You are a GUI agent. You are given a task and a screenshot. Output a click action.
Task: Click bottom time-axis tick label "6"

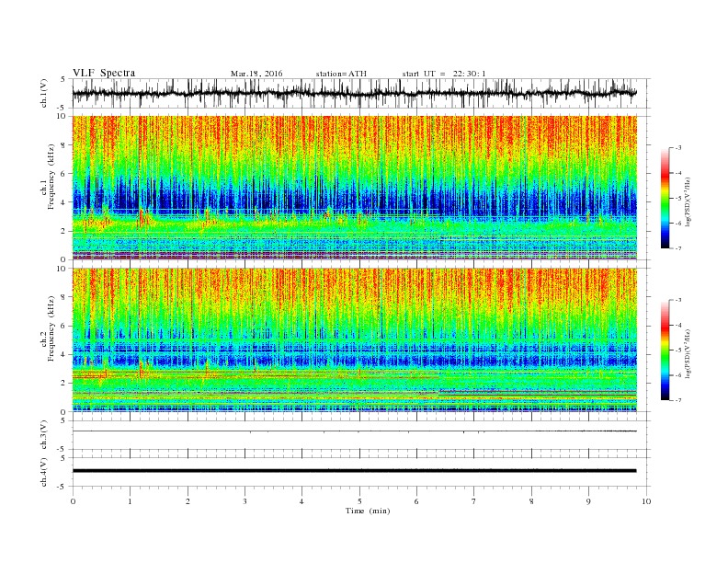[x=416, y=501]
